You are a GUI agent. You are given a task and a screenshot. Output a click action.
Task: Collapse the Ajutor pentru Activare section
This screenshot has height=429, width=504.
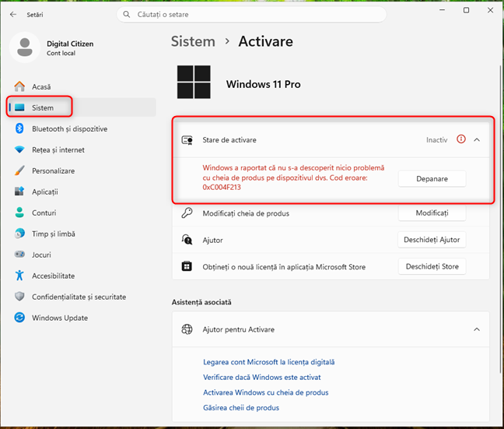tap(477, 329)
